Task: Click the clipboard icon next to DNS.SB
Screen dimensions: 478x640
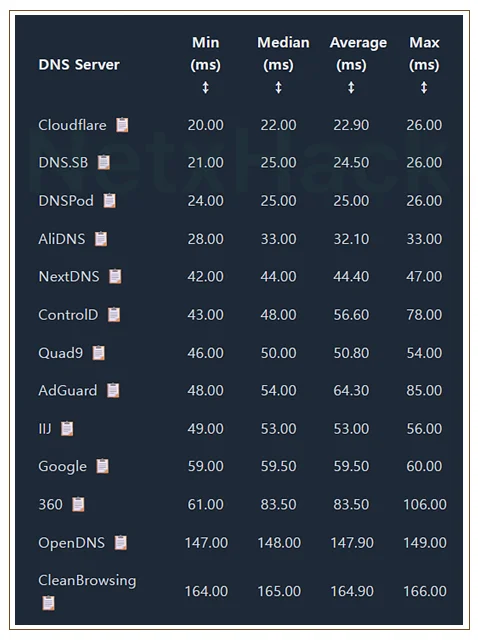Action: pyautogui.click(x=104, y=162)
